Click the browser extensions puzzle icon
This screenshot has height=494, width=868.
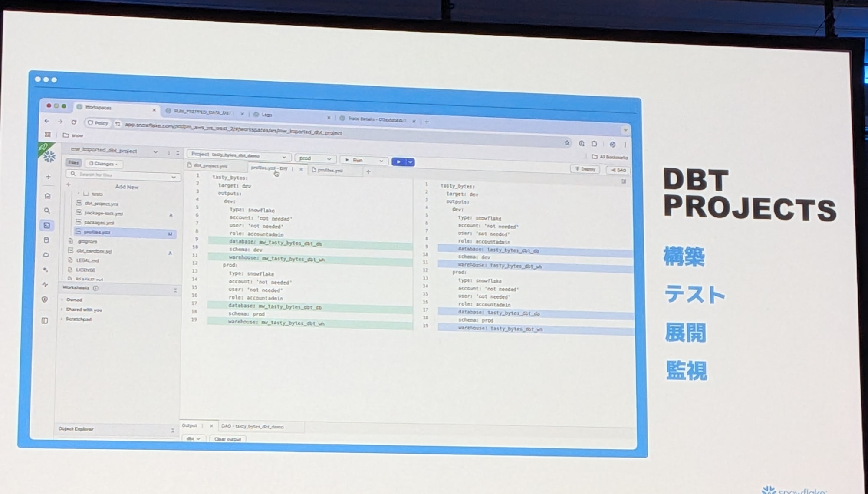(x=594, y=143)
